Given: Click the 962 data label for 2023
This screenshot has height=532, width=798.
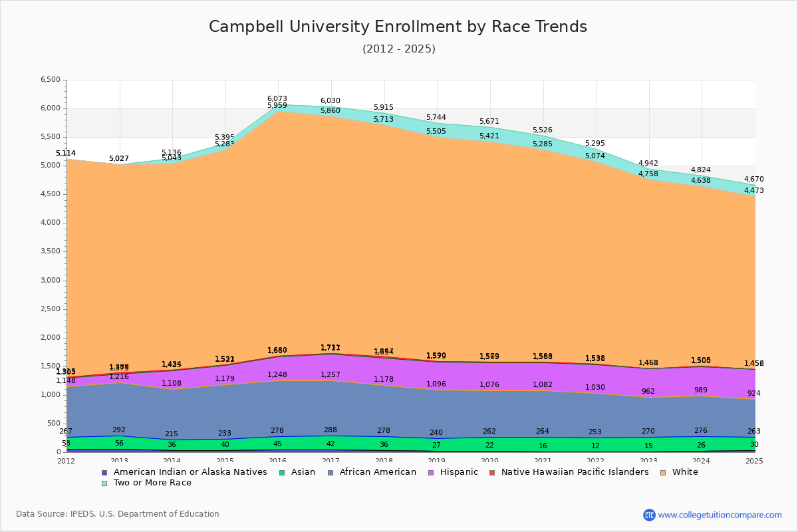Looking at the screenshot, I should 648,391.
